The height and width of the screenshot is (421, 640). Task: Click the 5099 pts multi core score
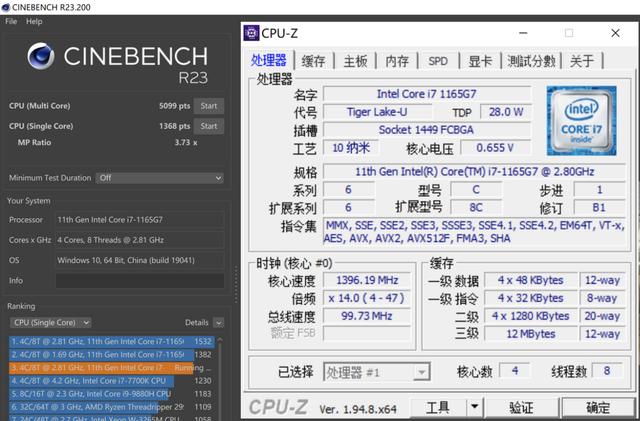175,106
